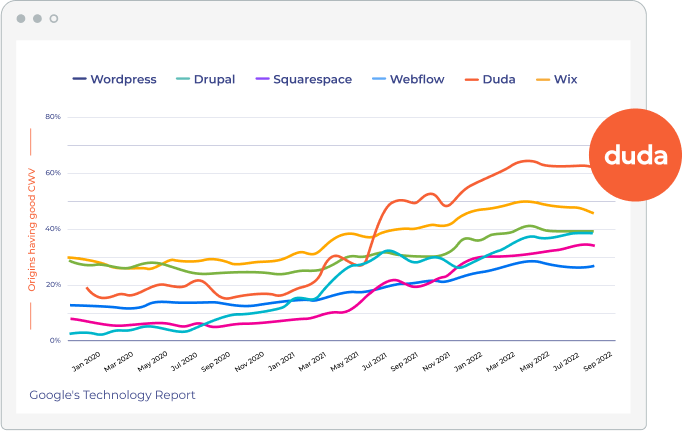Click the Nov 2021 x-axis label
The width and height of the screenshot is (682, 432).
tap(437, 361)
